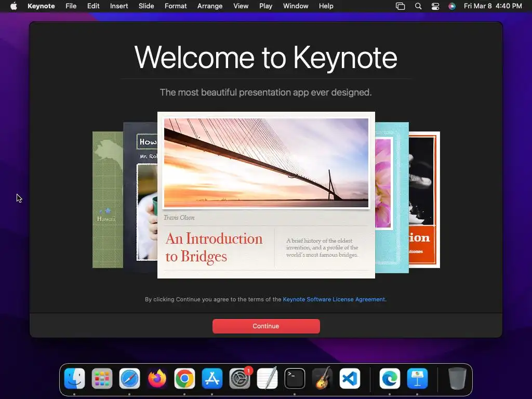Open Launchpad from the Dock
The height and width of the screenshot is (399, 532).
click(x=102, y=378)
